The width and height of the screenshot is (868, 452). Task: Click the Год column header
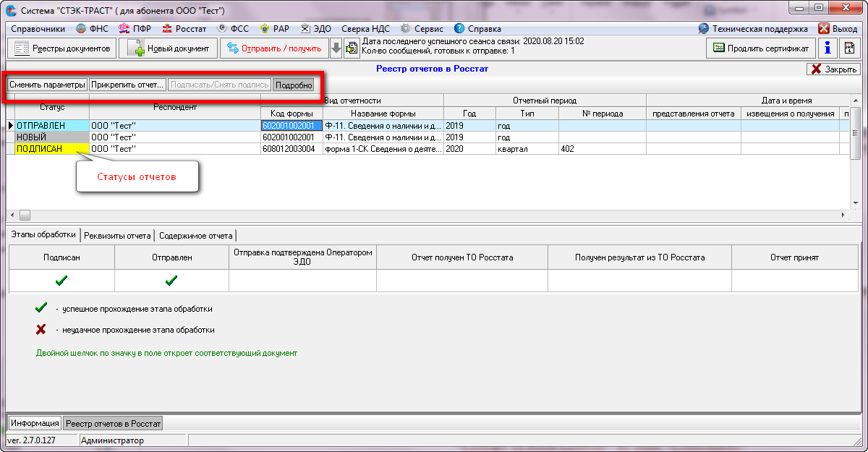(x=469, y=114)
